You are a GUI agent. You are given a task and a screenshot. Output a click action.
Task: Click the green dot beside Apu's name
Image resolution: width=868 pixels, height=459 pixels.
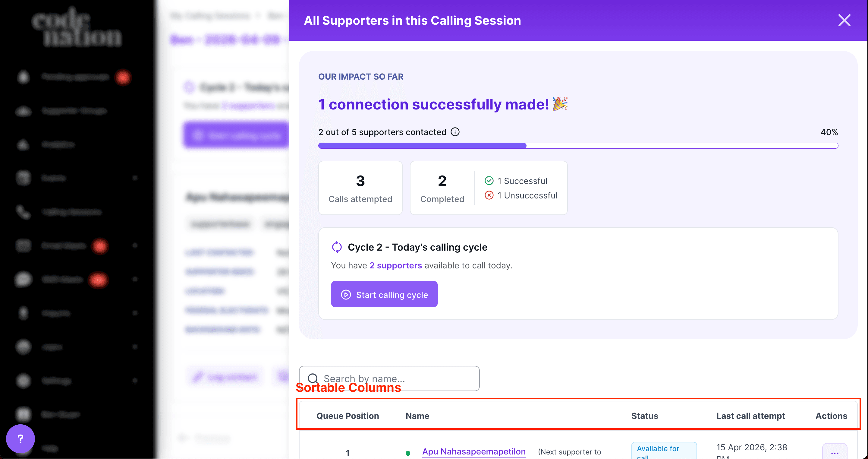pyautogui.click(x=408, y=453)
